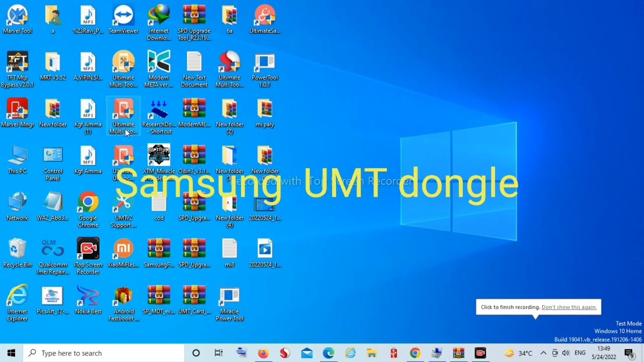The image size is (644, 362).
Task: Open the Mail app in taskbar
Action: coord(307,353)
